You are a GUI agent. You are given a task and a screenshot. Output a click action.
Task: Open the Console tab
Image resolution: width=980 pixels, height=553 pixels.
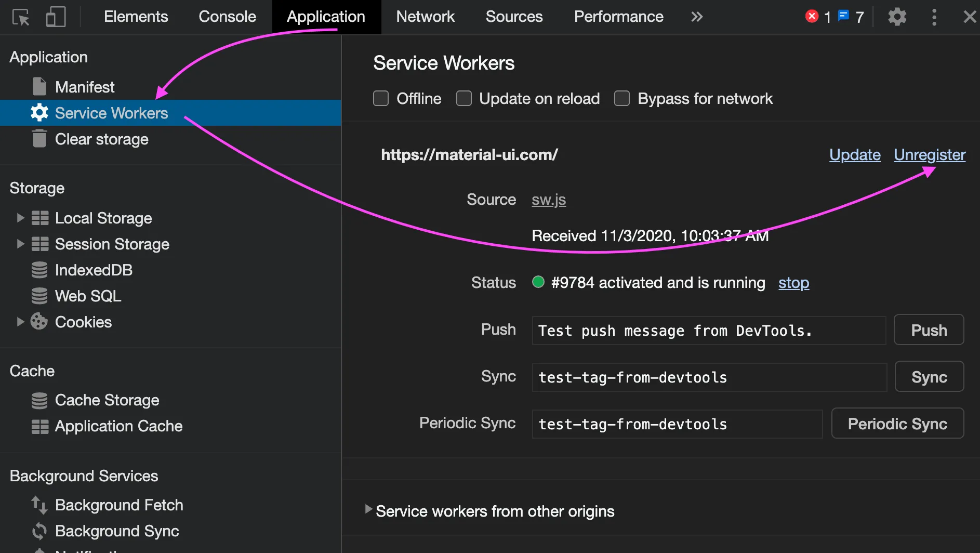tap(227, 17)
